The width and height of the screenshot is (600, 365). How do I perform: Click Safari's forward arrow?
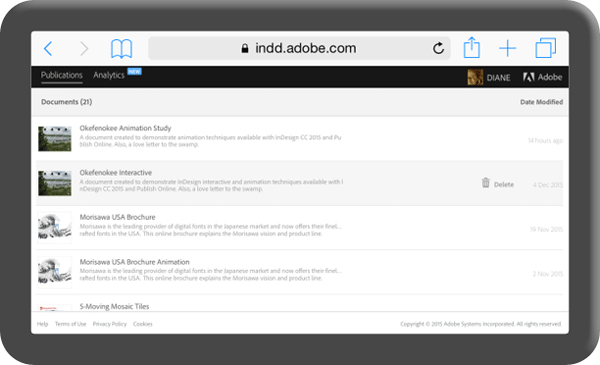(84, 49)
